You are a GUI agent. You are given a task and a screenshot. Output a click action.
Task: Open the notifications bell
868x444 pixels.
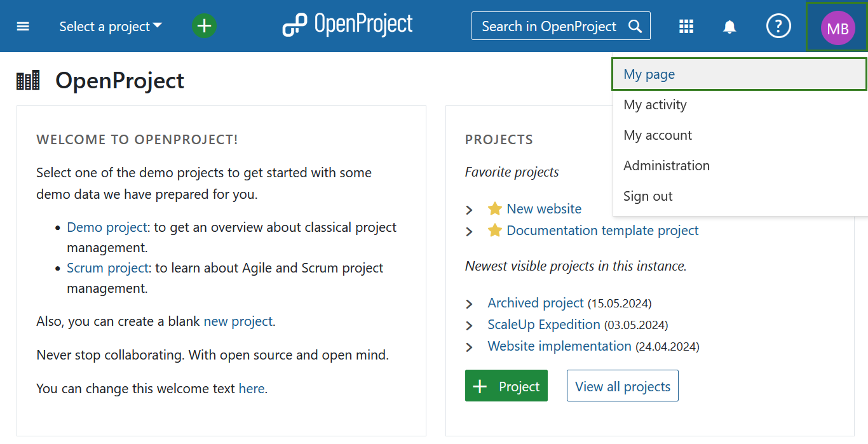729,27
